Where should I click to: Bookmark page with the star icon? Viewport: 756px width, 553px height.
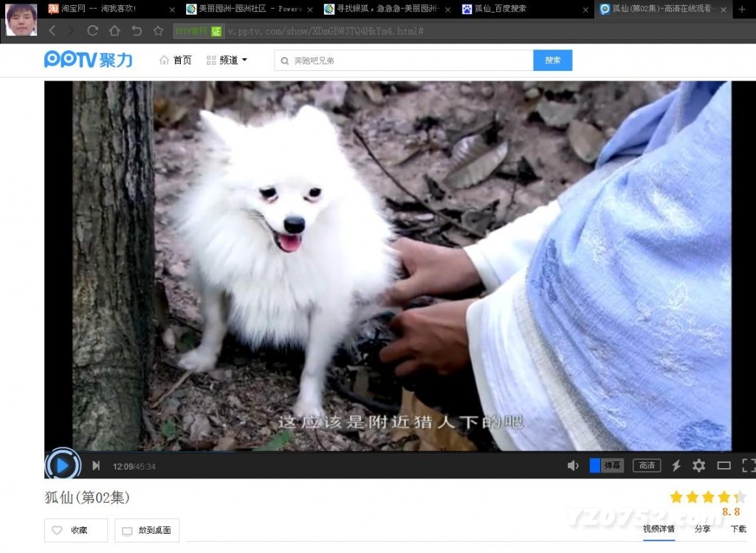[158, 31]
